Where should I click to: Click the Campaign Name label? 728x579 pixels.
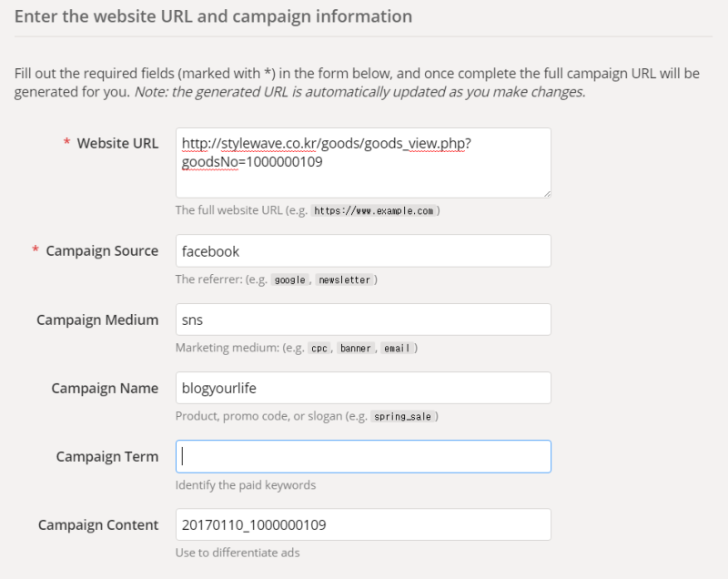pyautogui.click(x=105, y=388)
